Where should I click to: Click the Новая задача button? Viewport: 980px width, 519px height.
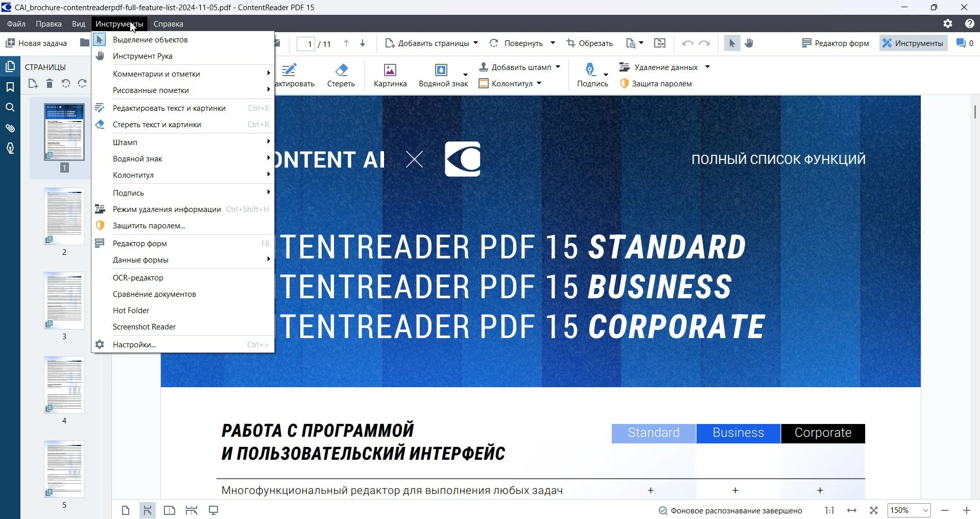[x=36, y=43]
